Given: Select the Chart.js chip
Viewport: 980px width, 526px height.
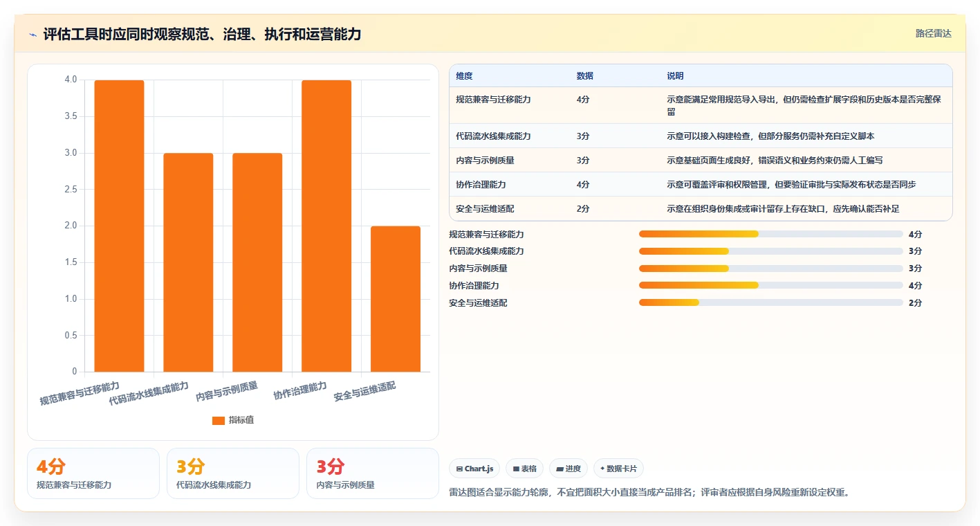Looking at the screenshot, I should tap(475, 469).
